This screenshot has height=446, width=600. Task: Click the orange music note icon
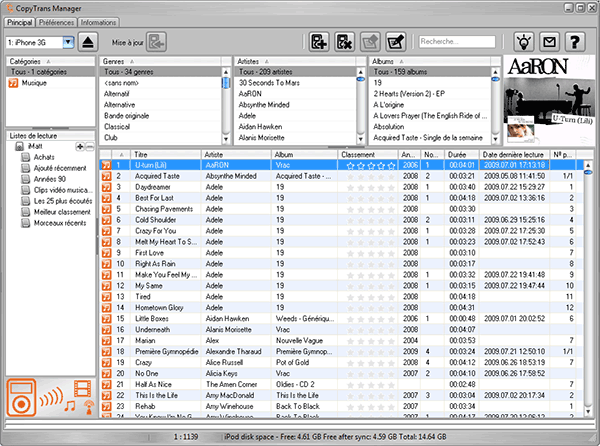(69, 405)
